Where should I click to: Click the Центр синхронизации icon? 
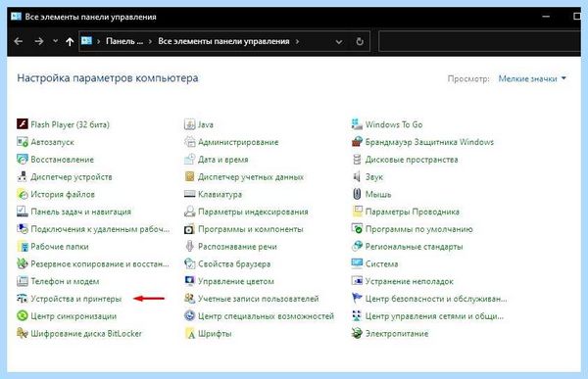point(23,316)
